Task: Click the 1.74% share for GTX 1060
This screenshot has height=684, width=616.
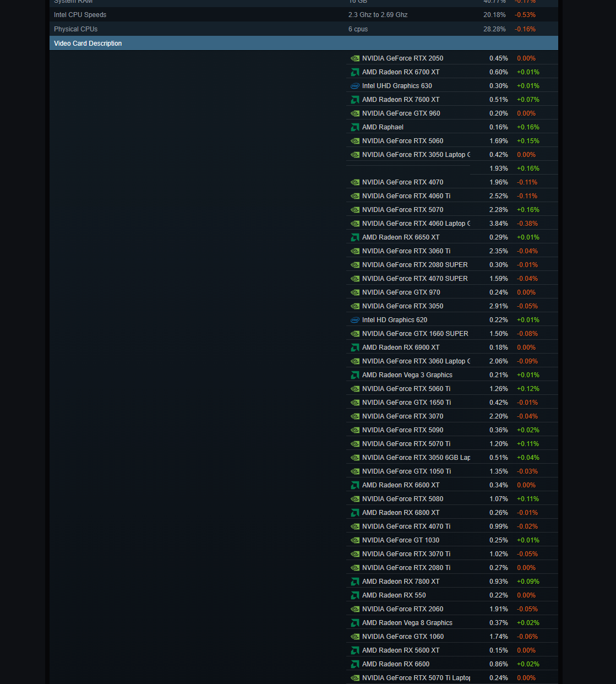Action: pos(499,637)
